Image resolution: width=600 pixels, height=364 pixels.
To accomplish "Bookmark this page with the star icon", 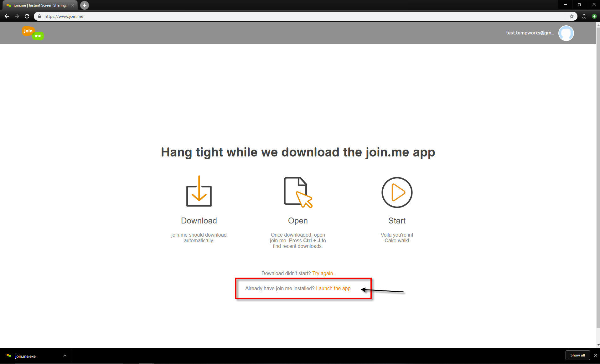I will (572, 16).
